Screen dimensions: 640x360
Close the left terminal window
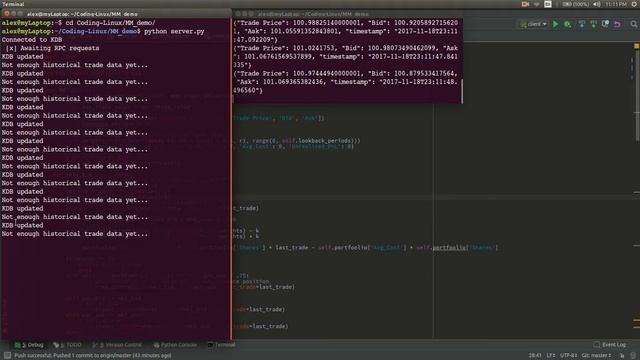pyautogui.click(x=6, y=14)
